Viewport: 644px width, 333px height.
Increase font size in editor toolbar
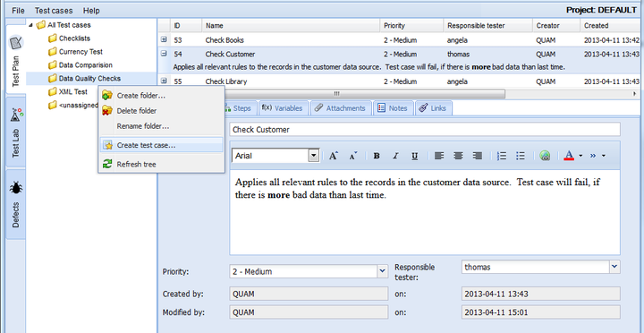pos(334,156)
